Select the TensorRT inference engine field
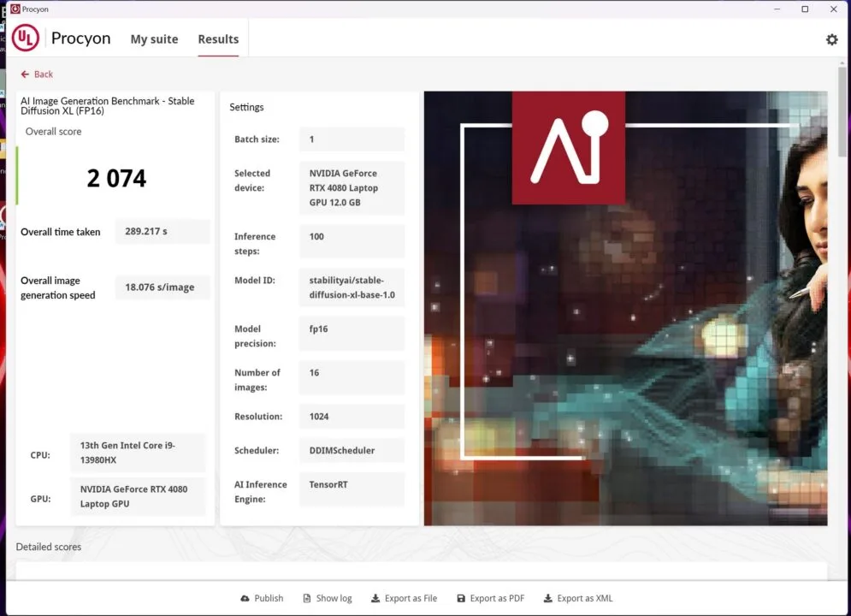851x616 pixels. 352,489
